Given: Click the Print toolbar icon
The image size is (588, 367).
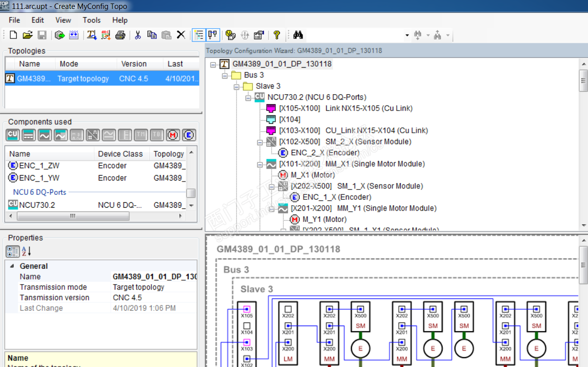Looking at the screenshot, I should pyautogui.click(x=120, y=35).
